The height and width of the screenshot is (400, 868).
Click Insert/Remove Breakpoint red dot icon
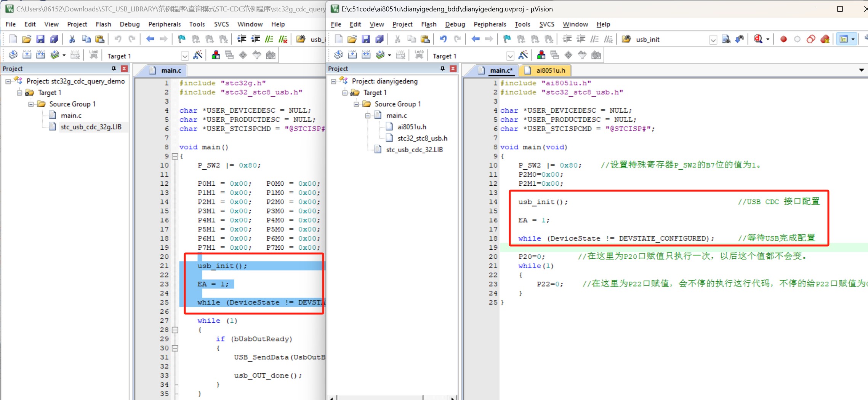pos(783,39)
